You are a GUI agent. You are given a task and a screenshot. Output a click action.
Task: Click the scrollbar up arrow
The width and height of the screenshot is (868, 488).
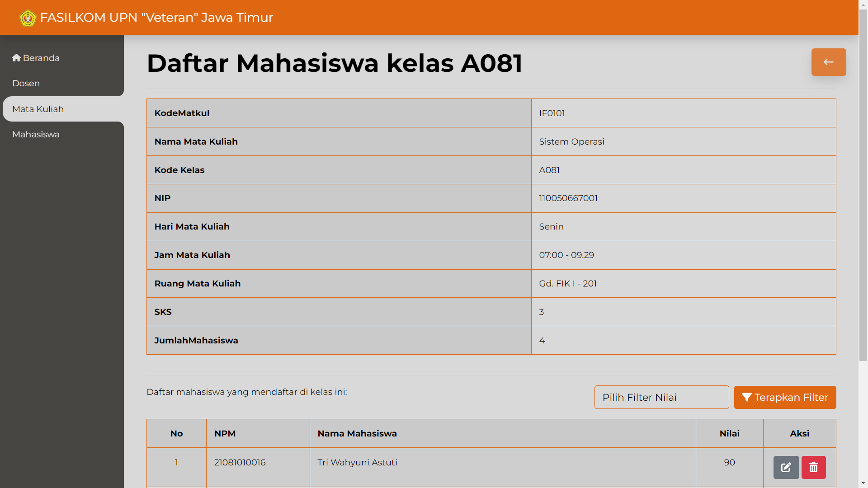[863, 4]
